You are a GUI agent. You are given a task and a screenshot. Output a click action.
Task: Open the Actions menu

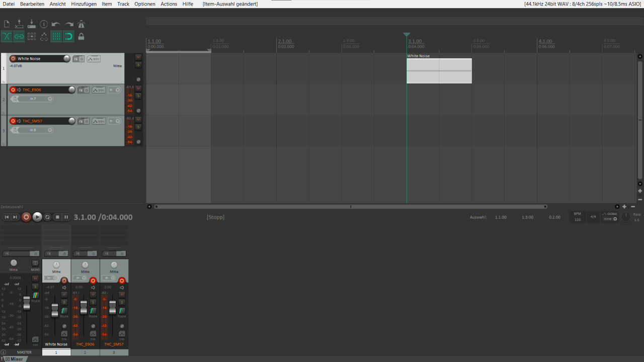pos(169,4)
